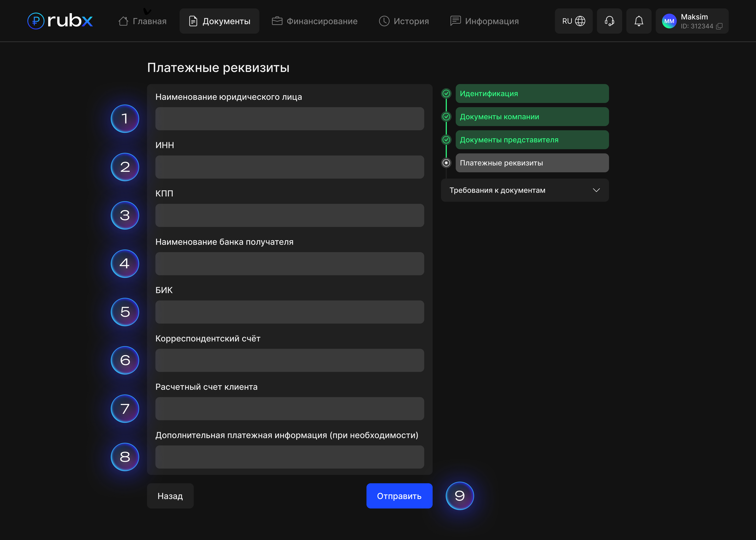Viewport: 756px width, 540px height.
Task: Click completed check for Документы компании
Action: (x=446, y=117)
